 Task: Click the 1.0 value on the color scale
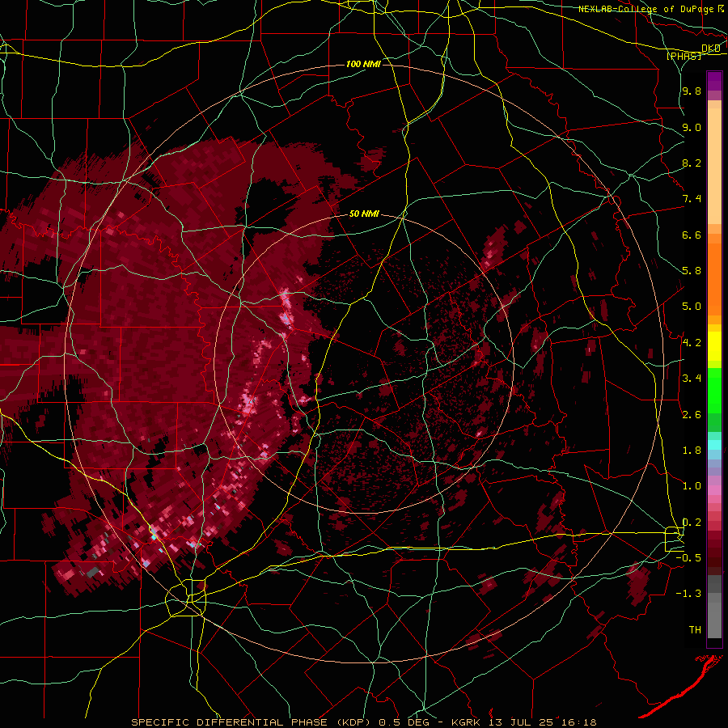pos(692,487)
